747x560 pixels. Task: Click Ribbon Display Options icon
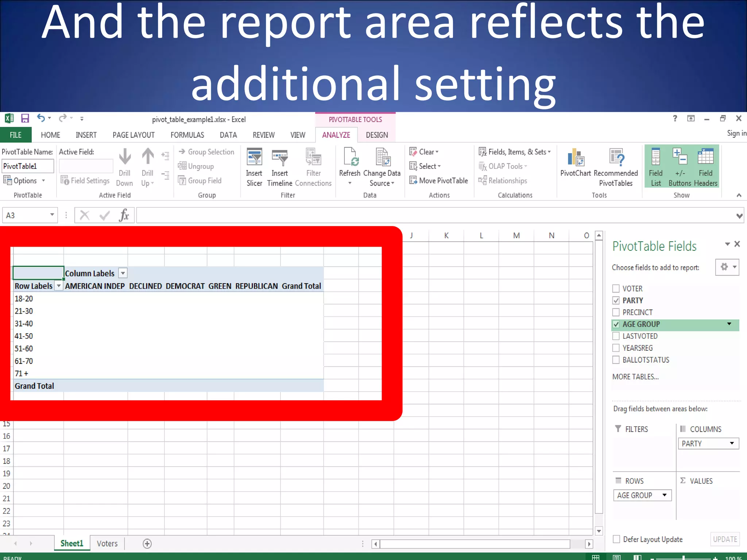coord(691,118)
